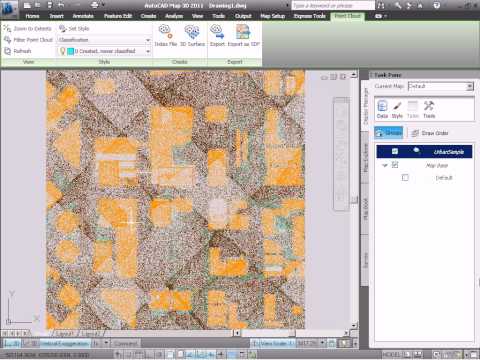Toggle the 2D view button in status bar
Screen dimensions: 480x360
pos(13,343)
